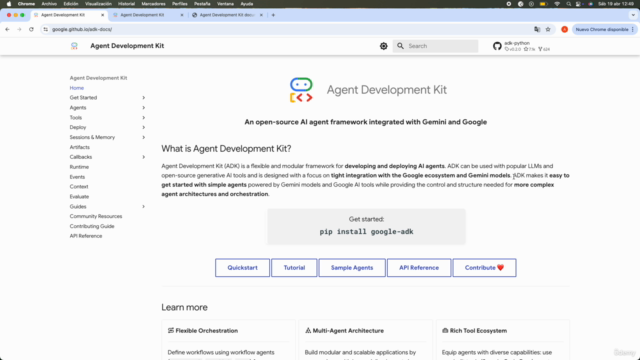Reload the page with the refresh icon

pos(31,29)
